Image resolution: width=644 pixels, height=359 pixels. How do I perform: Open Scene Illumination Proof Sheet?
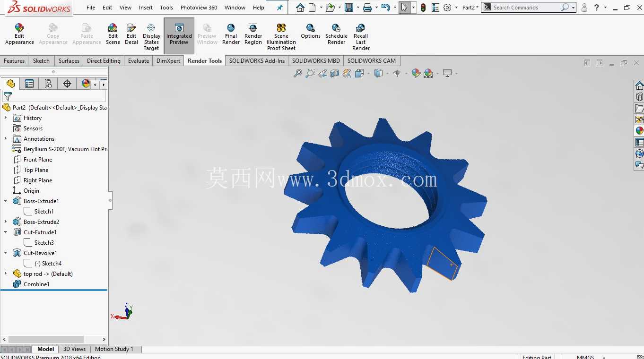(281, 37)
